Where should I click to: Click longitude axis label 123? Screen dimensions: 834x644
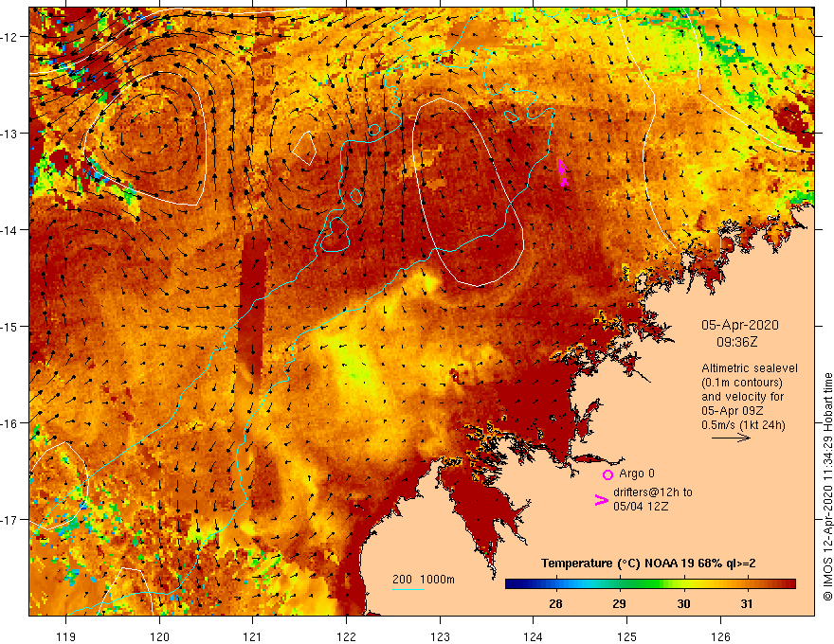440,636
